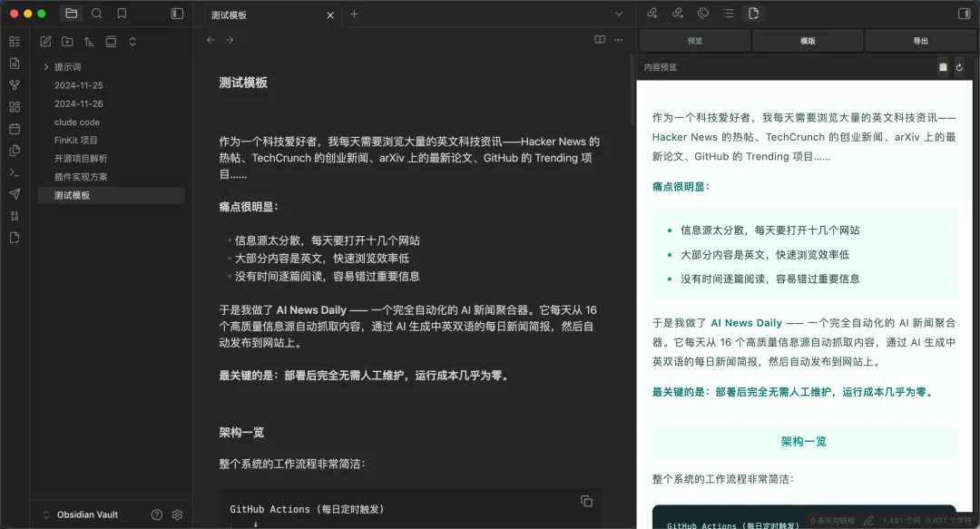
Task: Collapse the right sidebar toggle
Action: click(965, 13)
